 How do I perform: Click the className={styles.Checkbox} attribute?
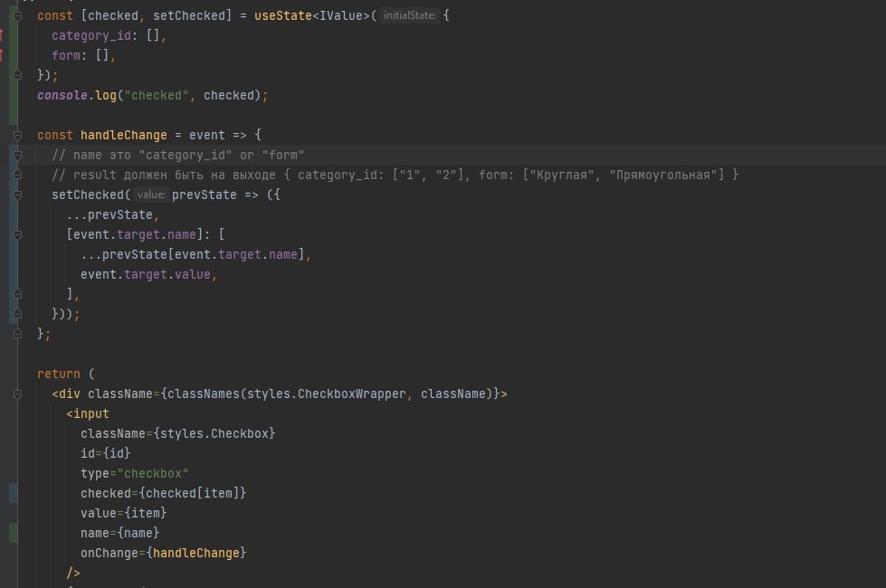(x=178, y=434)
